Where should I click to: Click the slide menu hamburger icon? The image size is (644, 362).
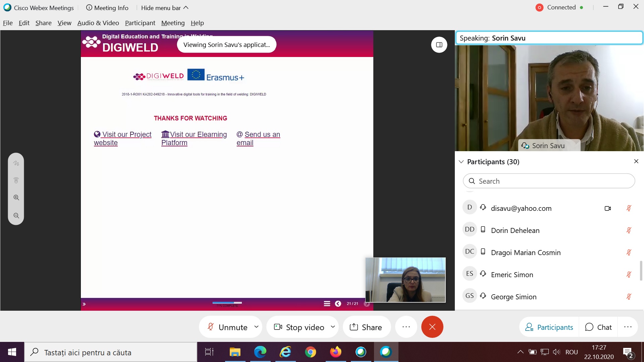click(327, 304)
